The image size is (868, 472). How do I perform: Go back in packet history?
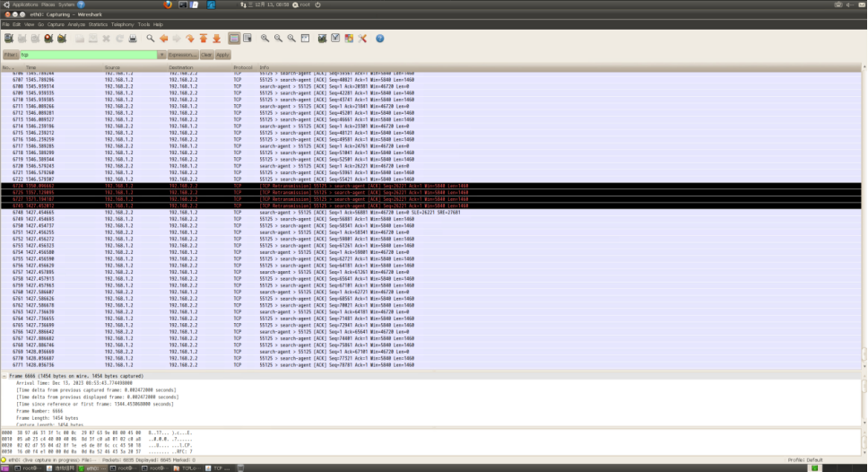click(162, 39)
